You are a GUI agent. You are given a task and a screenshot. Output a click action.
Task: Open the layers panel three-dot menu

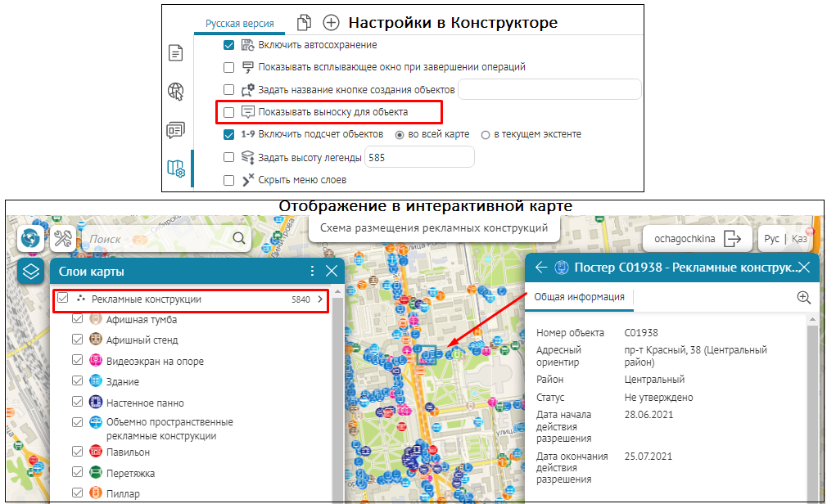pyautogui.click(x=311, y=272)
